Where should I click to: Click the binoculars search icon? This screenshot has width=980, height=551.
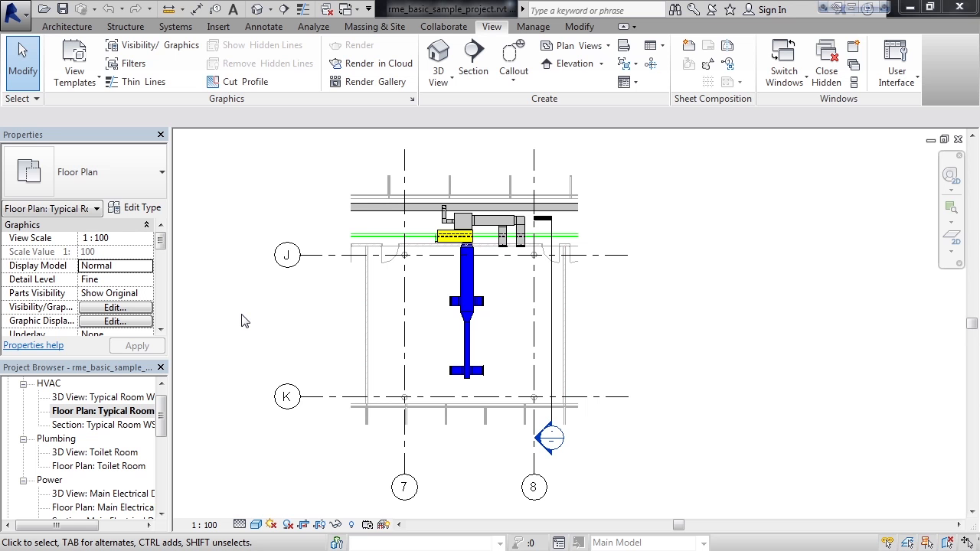point(675,9)
